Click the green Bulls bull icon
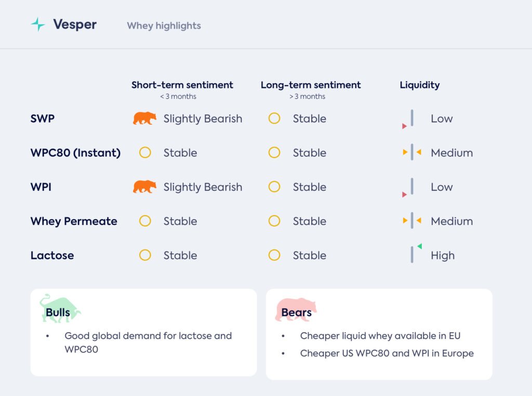Viewport: 532px width, 396px height. [x=60, y=308]
